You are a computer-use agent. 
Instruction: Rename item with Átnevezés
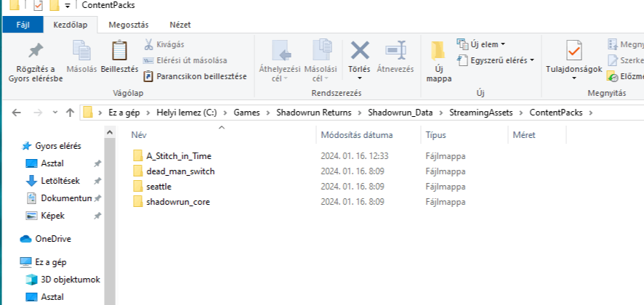(395, 57)
